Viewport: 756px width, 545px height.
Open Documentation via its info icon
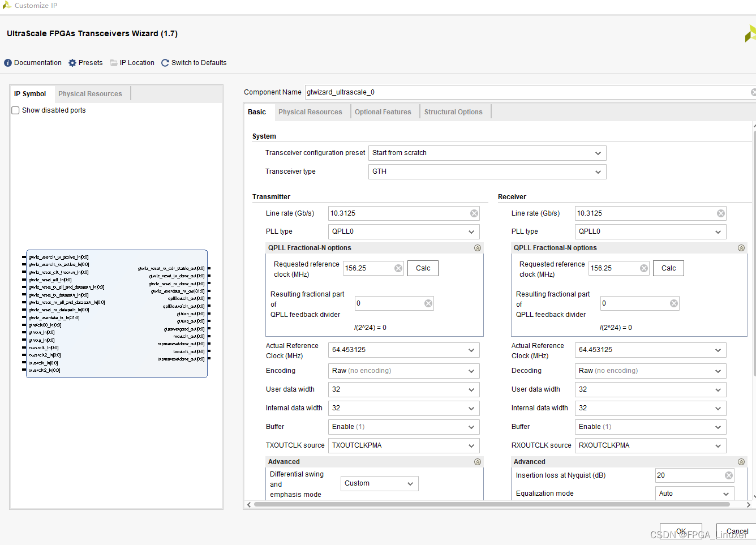(x=8, y=63)
